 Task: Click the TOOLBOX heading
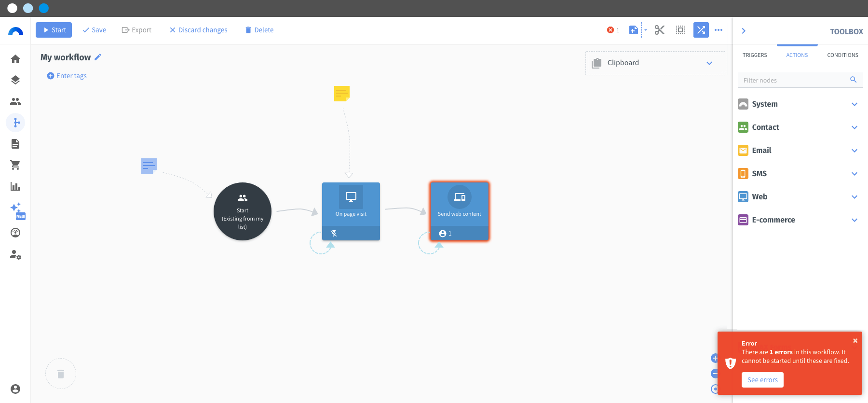pyautogui.click(x=846, y=31)
